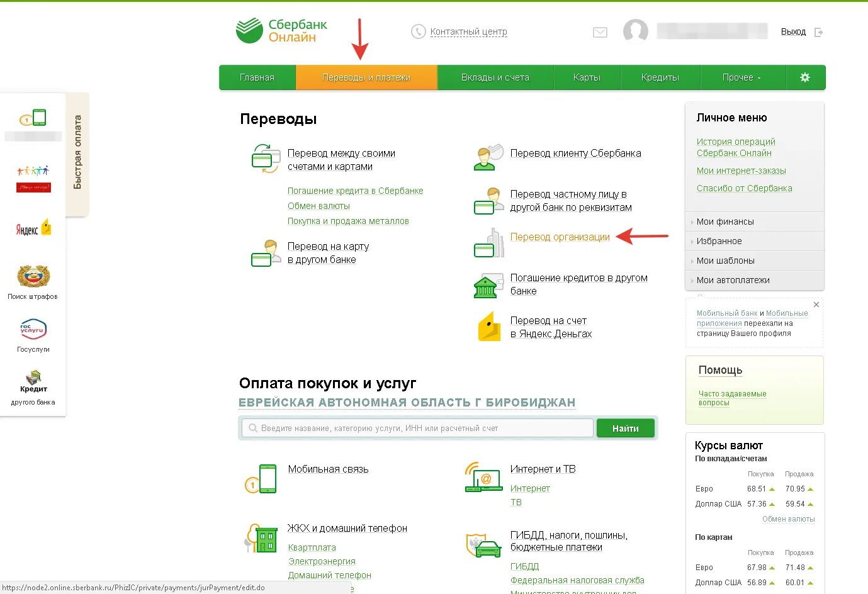This screenshot has height=594, width=868.
Task: Click the Мобильная связь phone icon
Action: (261, 479)
